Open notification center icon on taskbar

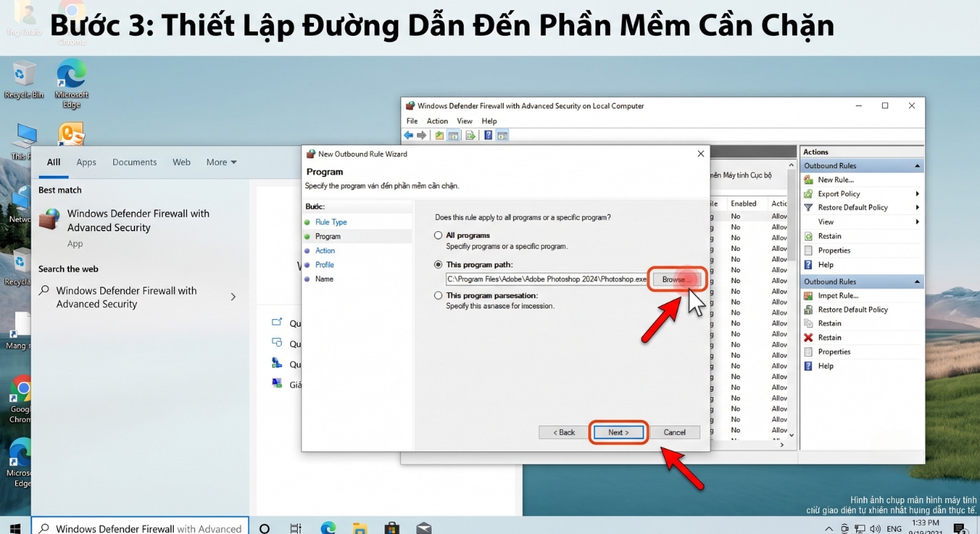(x=958, y=529)
